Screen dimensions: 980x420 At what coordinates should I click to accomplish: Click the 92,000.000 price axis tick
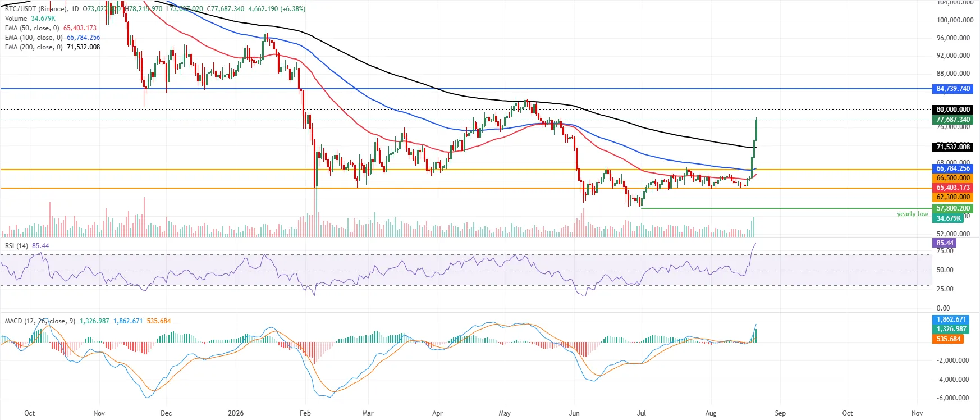(953, 56)
